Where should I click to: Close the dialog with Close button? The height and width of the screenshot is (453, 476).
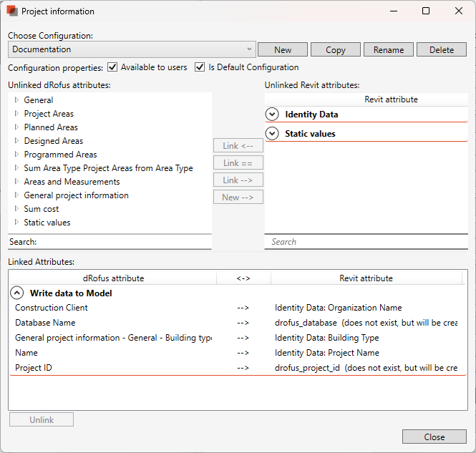434,437
